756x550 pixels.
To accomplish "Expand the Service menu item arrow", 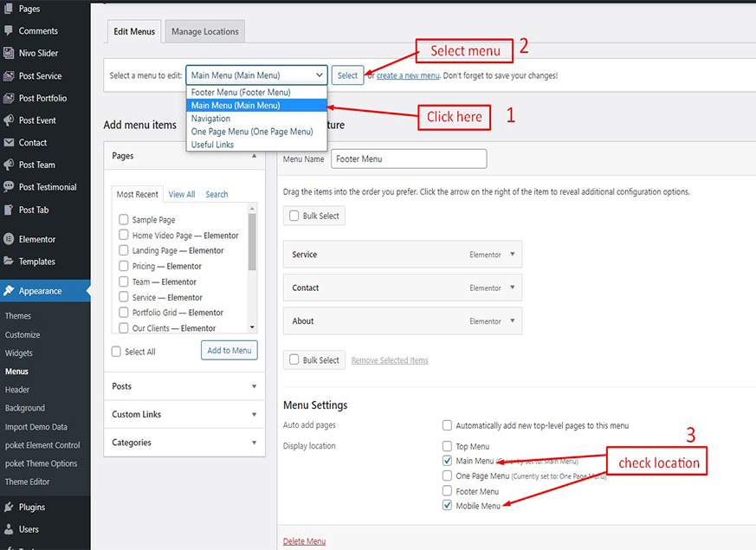I will [512, 255].
